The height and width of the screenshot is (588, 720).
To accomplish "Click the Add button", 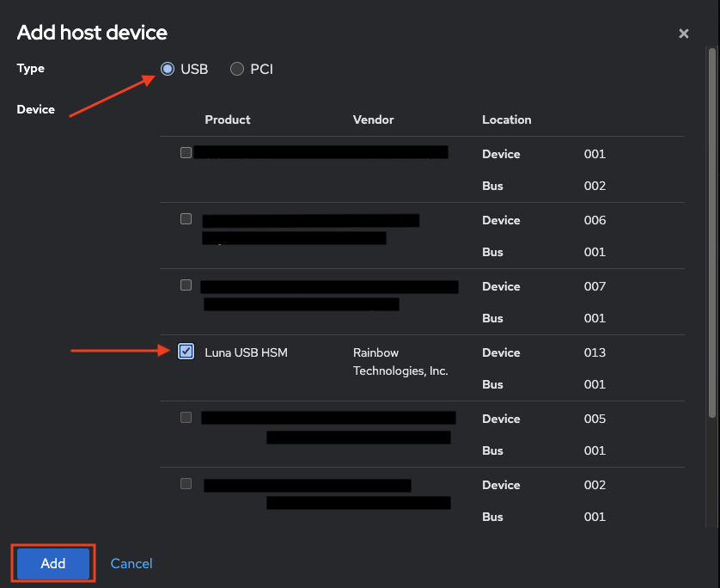I will (52, 563).
